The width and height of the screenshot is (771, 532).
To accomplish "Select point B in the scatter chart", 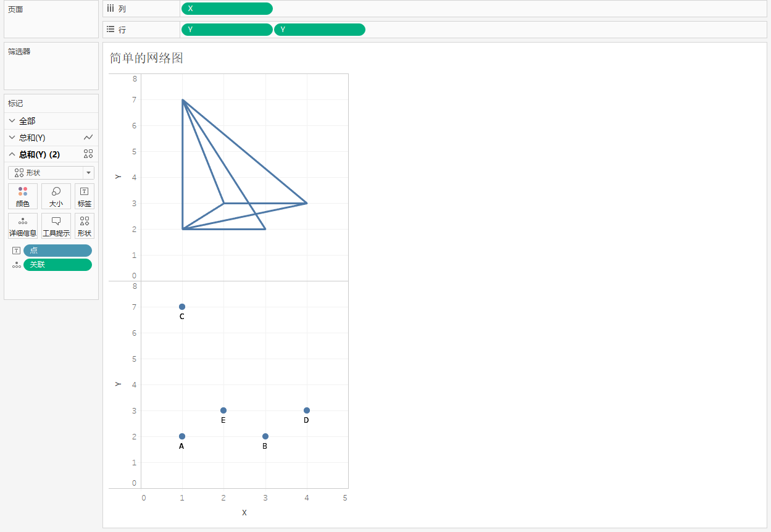I will 265,436.
